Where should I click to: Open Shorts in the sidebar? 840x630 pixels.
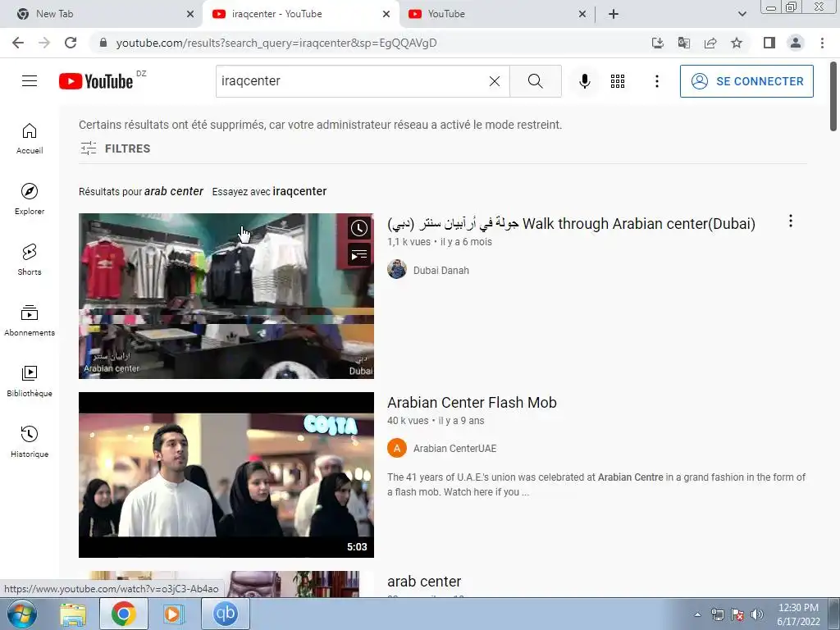[30, 260]
